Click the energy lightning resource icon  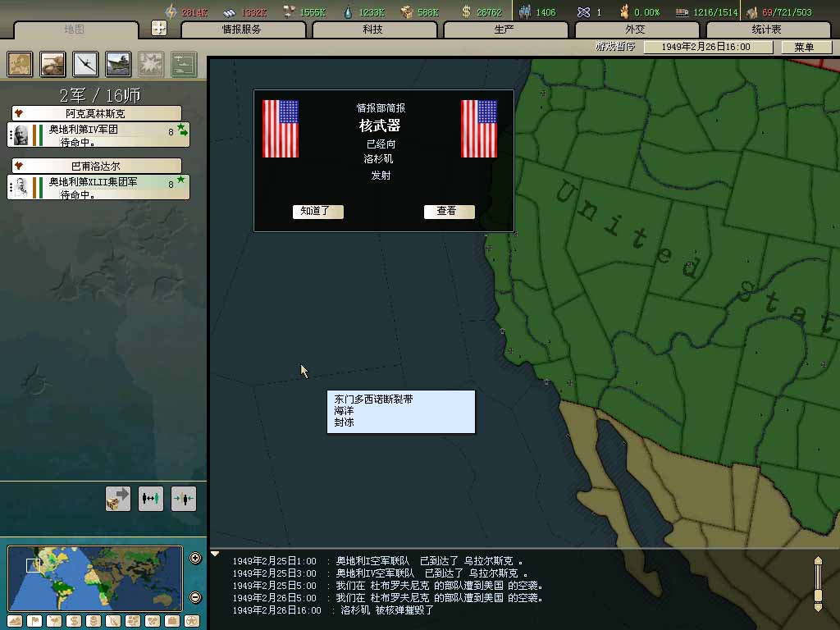(x=171, y=11)
